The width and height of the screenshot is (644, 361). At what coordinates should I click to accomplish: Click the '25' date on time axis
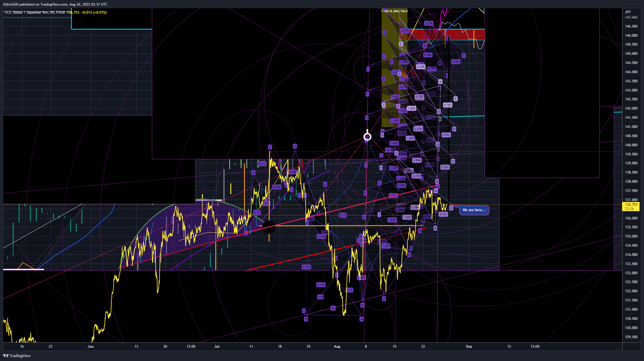308,346
